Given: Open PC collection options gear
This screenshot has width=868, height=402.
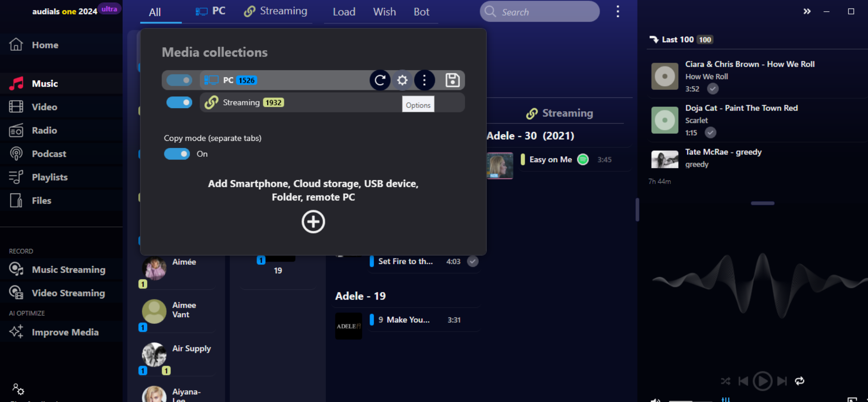Looking at the screenshot, I should pos(402,80).
